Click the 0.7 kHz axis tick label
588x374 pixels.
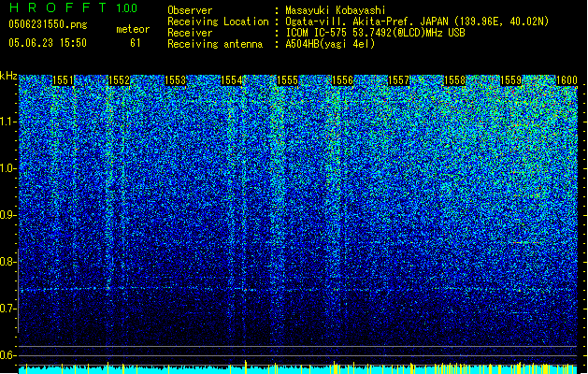point(7,309)
